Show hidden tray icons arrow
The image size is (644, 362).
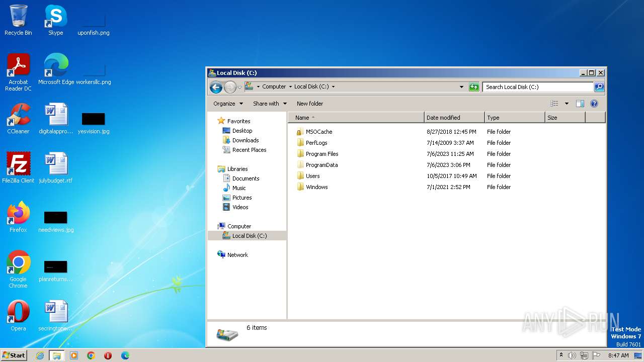[561, 355]
